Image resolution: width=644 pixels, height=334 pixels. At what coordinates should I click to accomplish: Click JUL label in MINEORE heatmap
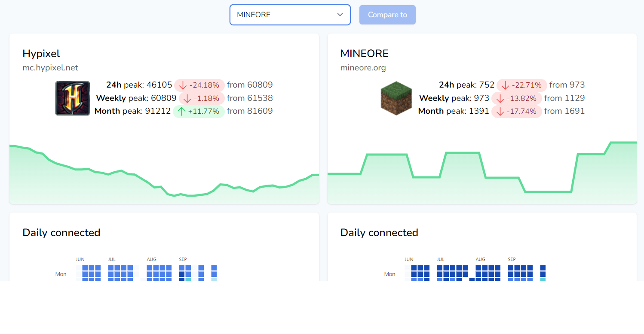coord(441,259)
